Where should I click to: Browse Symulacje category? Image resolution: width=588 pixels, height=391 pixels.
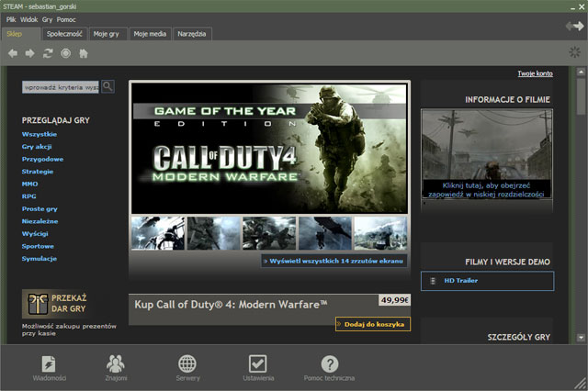point(40,259)
